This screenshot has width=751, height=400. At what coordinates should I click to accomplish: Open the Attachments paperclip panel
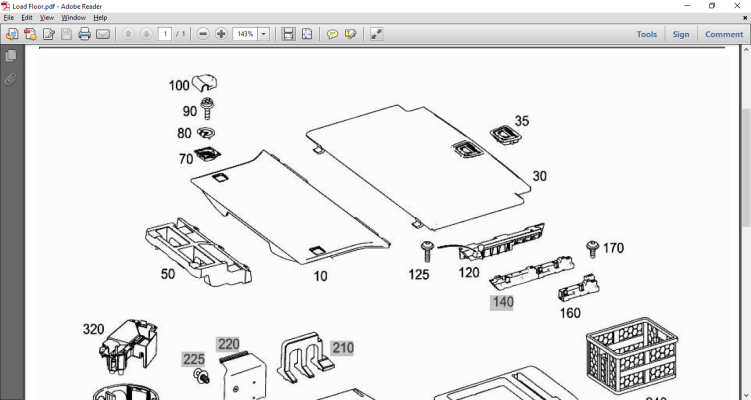point(11,79)
